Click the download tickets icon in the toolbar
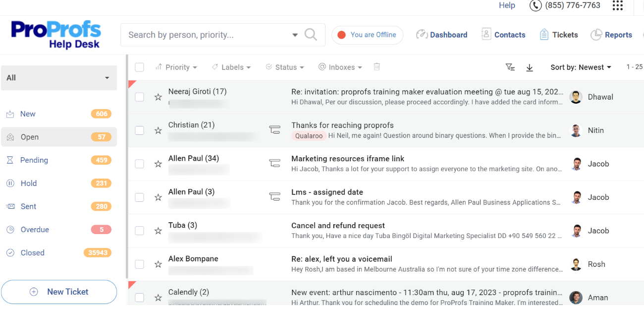Viewport: 644px width, 309px height. pos(530,67)
